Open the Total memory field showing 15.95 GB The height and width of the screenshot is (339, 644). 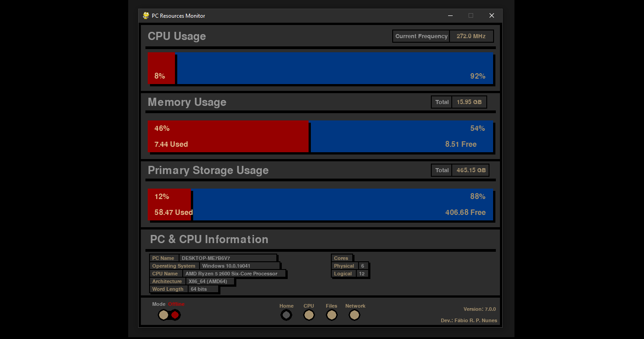[469, 102]
